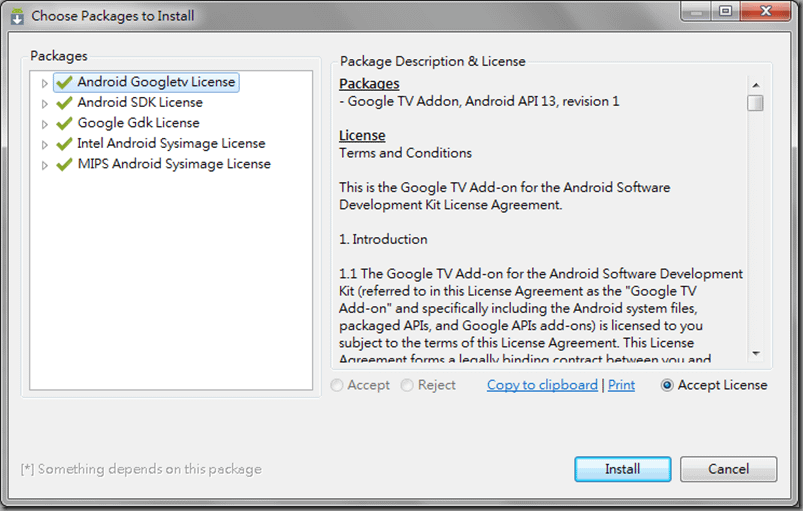The image size is (803, 511).
Task: Select the Android Googletv License row
Action: pyautogui.click(x=146, y=82)
